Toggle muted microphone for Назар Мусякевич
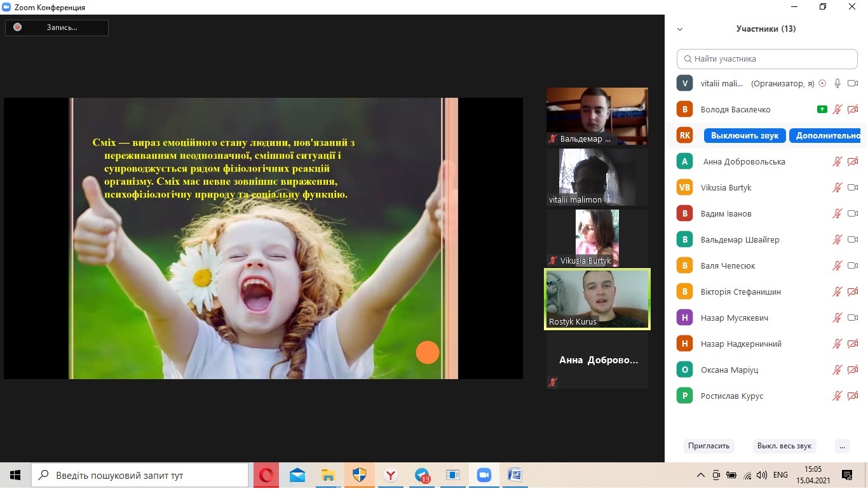The image size is (868, 489). (x=837, y=318)
